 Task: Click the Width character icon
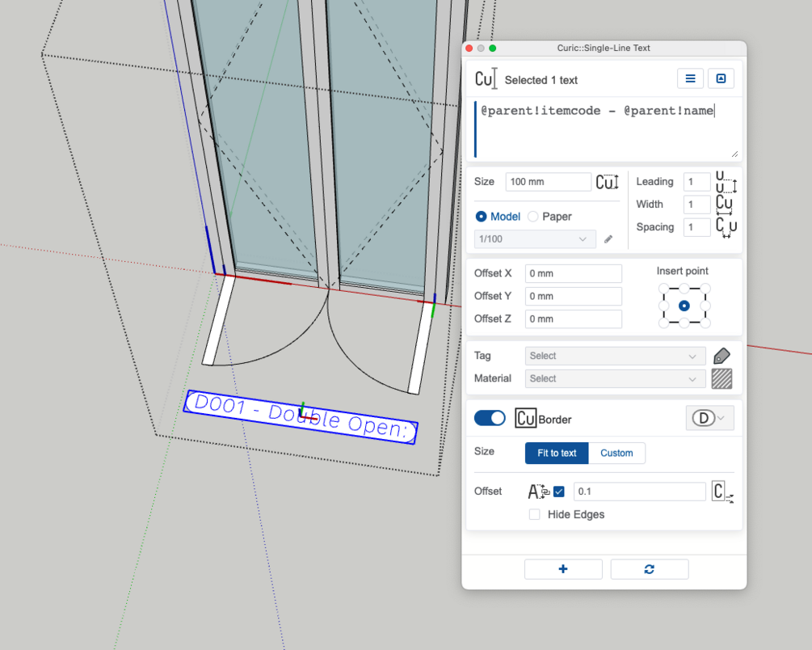pyautogui.click(x=725, y=205)
